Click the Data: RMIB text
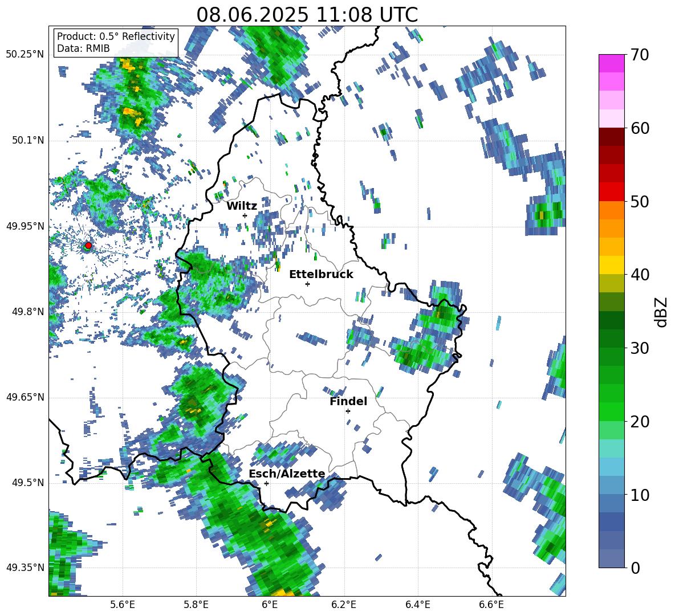The image size is (675, 616). click(x=83, y=48)
